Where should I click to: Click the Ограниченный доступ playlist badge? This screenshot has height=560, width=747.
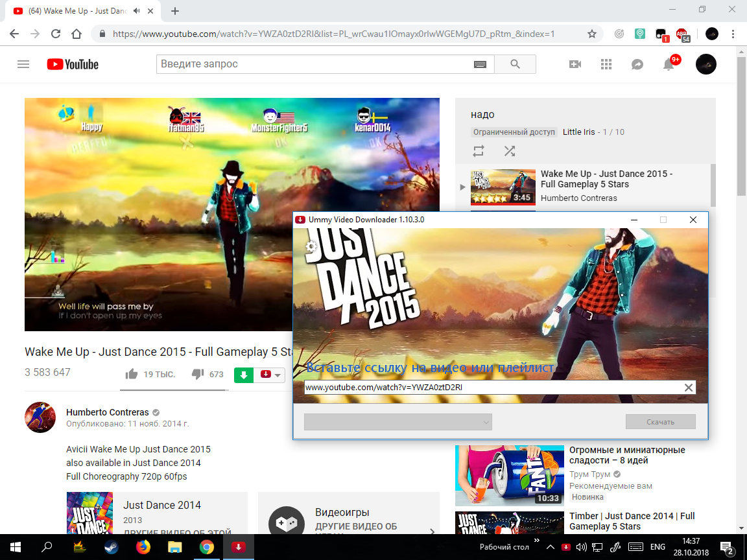tap(514, 132)
